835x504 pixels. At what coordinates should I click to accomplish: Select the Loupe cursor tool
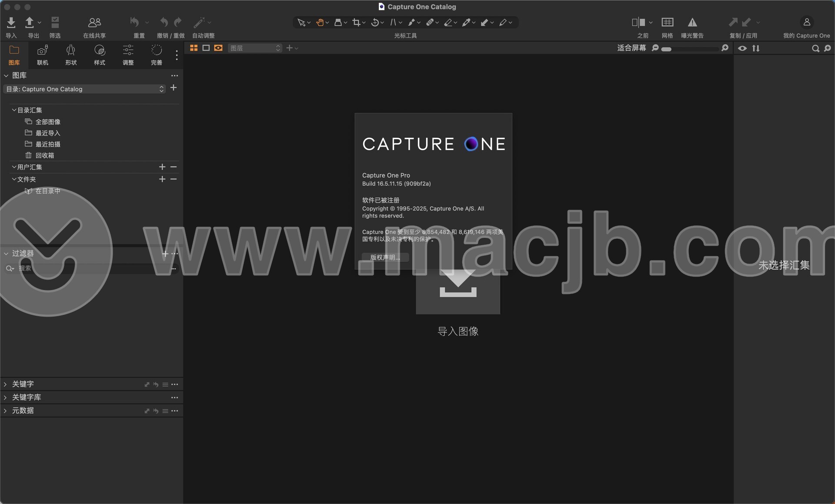[338, 22]
